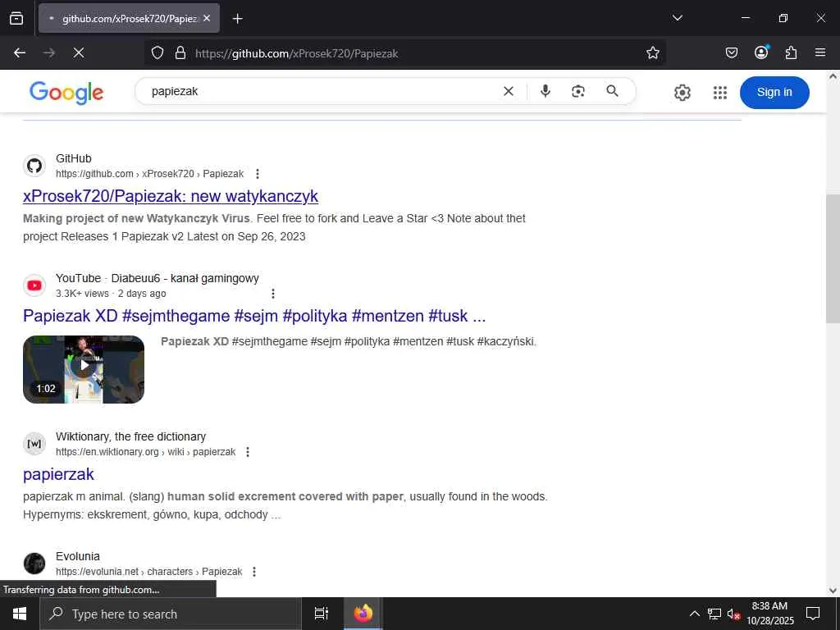Image resolution: width=840 pixels, height=630 pixels.
Task: Open the Windows Start menu
Action: coord(20,614)
